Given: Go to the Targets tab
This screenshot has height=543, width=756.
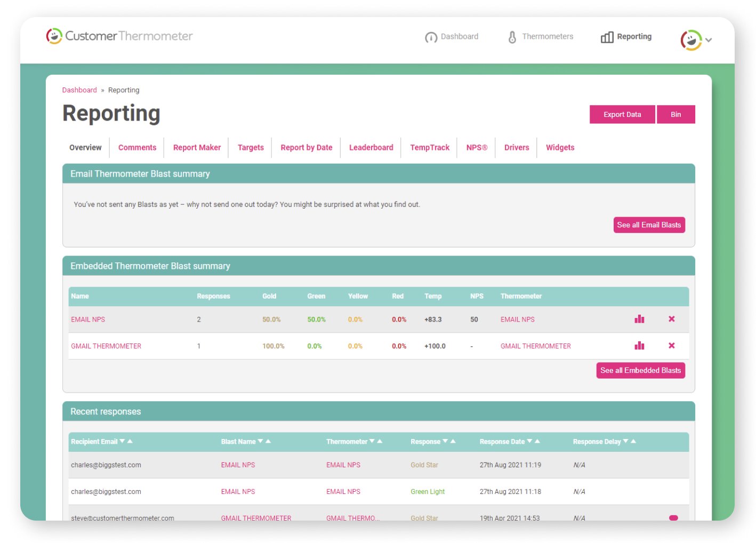Looking at the screenshot, I should [x=251, y=148].
